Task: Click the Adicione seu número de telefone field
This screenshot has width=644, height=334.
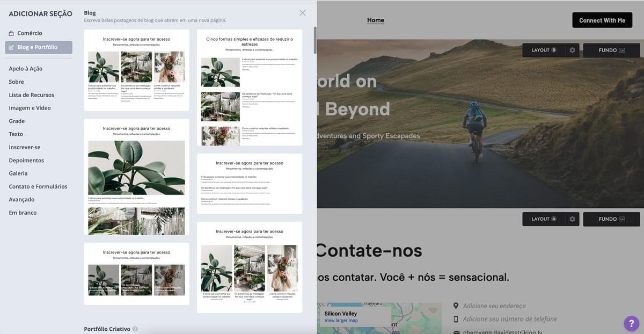Action: pyautogui.click(x=510, y=319)
